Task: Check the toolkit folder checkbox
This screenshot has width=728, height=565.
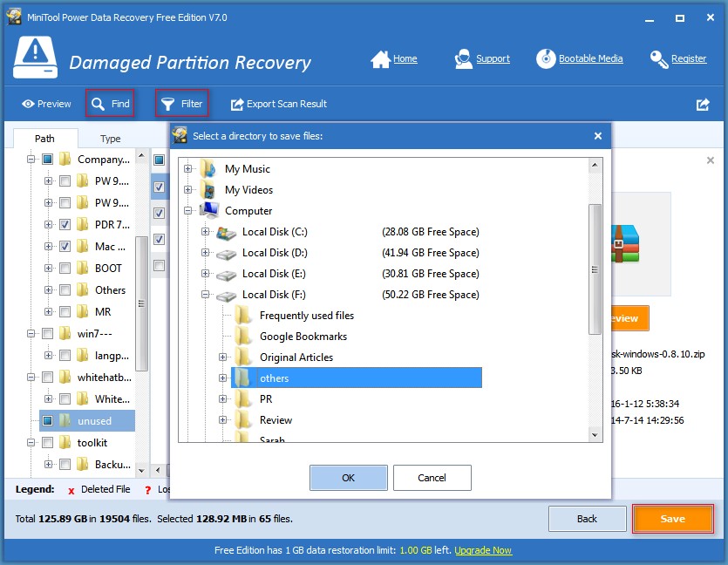Action: (x=47, y=442)
